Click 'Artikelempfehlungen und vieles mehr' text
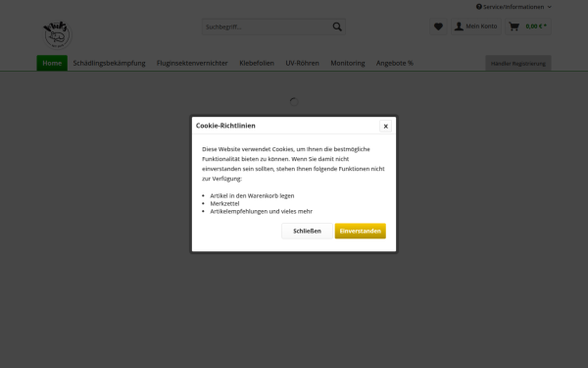 click(261, 211)
